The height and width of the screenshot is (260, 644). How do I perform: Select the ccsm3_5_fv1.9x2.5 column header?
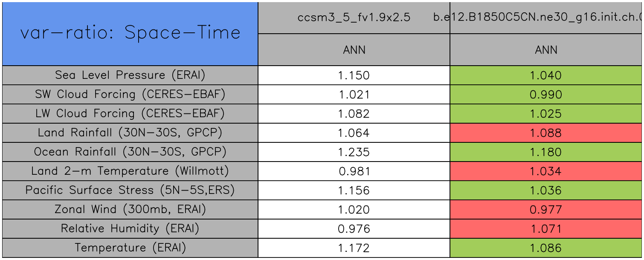[354, 17]
